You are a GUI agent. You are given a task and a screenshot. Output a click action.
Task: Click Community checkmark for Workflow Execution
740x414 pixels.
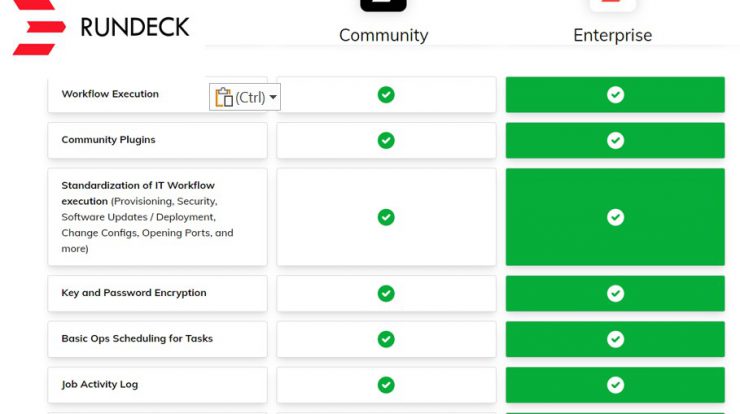pyautogui.click(x=386, y=95)
